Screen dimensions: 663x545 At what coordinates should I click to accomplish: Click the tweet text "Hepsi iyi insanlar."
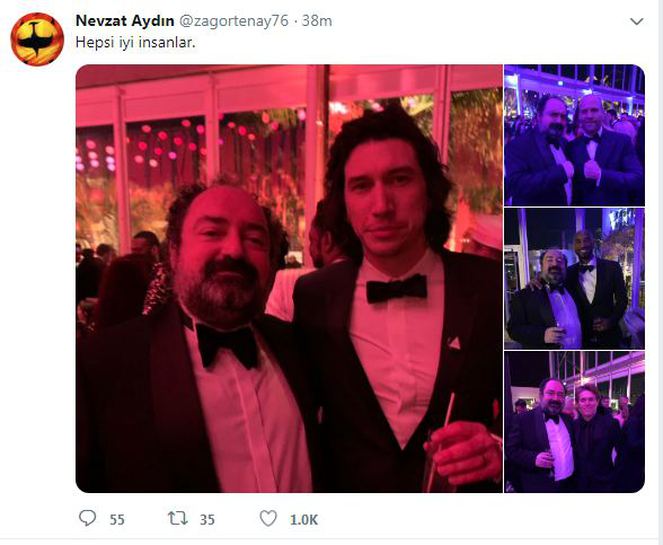pos(134,43)
